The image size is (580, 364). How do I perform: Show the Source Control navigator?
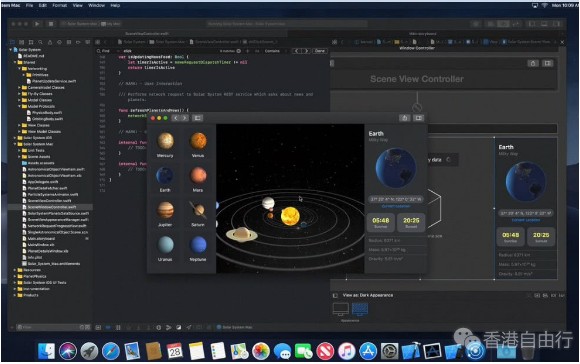point(21,42)
